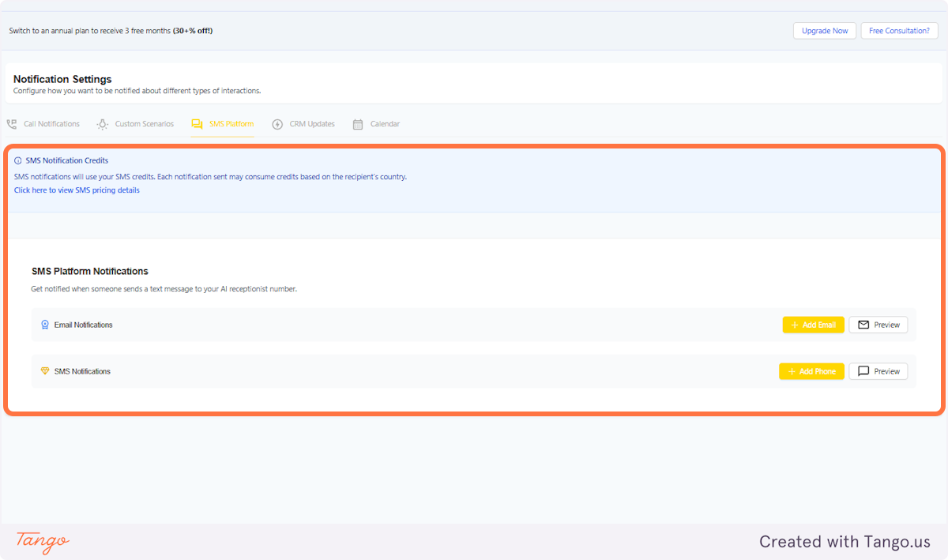Click the SMS Notifications diamond icon
The height and width of the screenshot is (560, 948).
[x=45, y=371]
